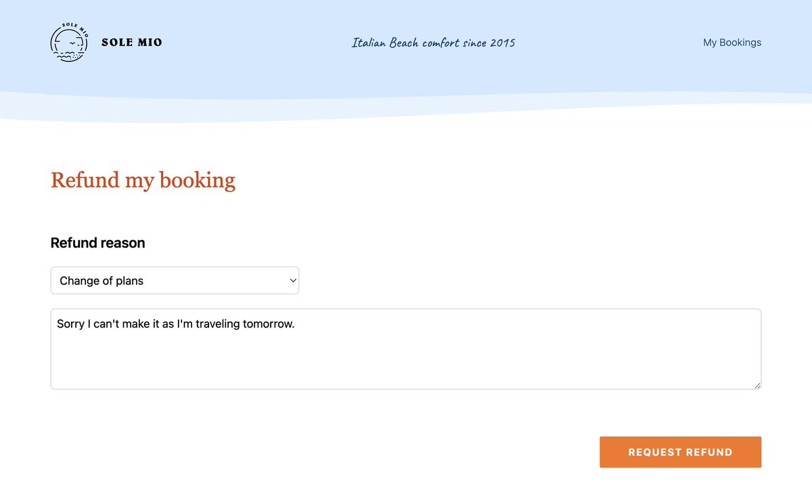Place cursor after "tomorrow." in text area

(296, 324)
